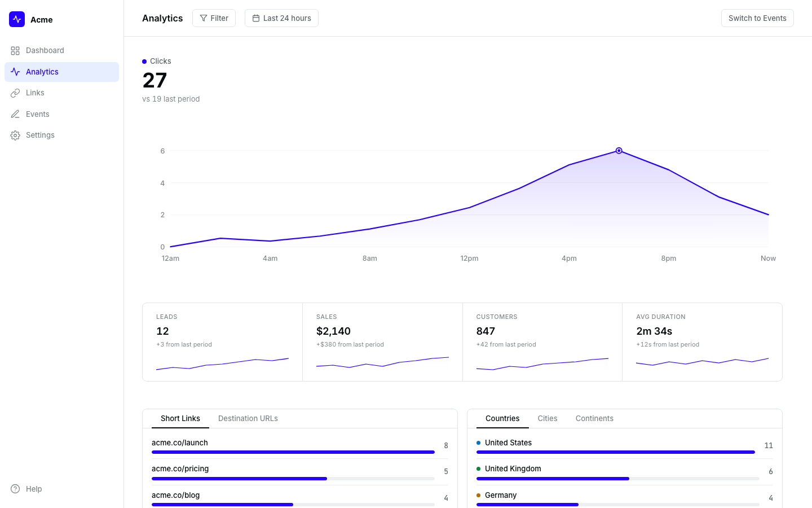Switch to the Destination URLs tab
The width and height of the screenshot is (812, 508).
[x=248, y=418]
